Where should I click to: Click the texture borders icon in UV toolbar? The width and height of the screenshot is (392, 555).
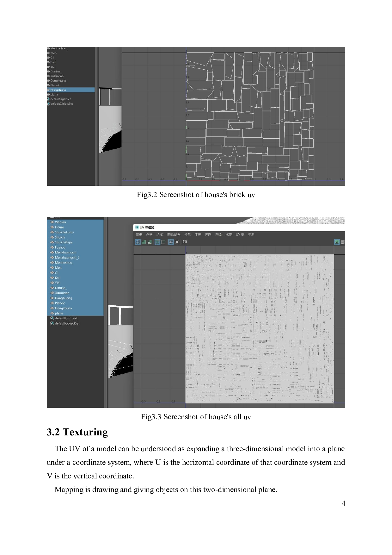(x=157, y=242)
